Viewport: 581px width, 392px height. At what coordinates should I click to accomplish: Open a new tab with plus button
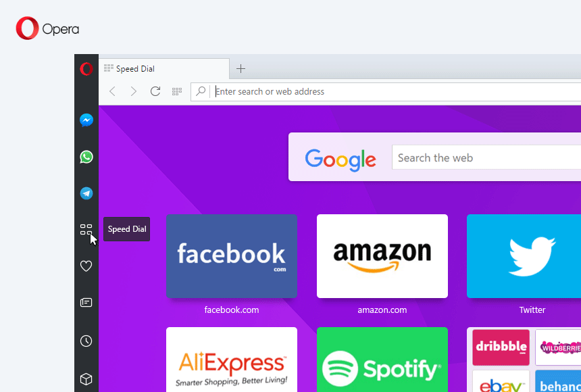pyautogui.click(x=241, y=68)
